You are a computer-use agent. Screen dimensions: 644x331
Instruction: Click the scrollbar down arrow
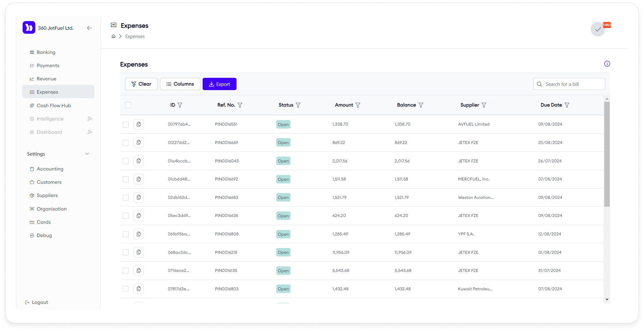607,300
